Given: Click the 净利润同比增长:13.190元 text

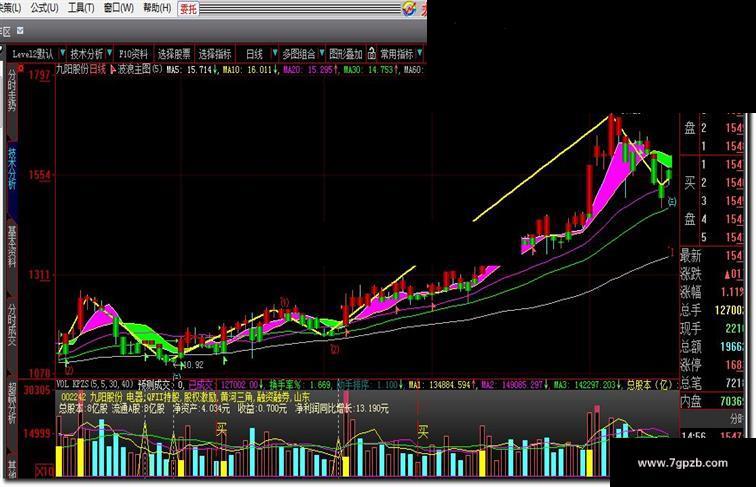Looking at the screenshot, I should tap(341, 408).
